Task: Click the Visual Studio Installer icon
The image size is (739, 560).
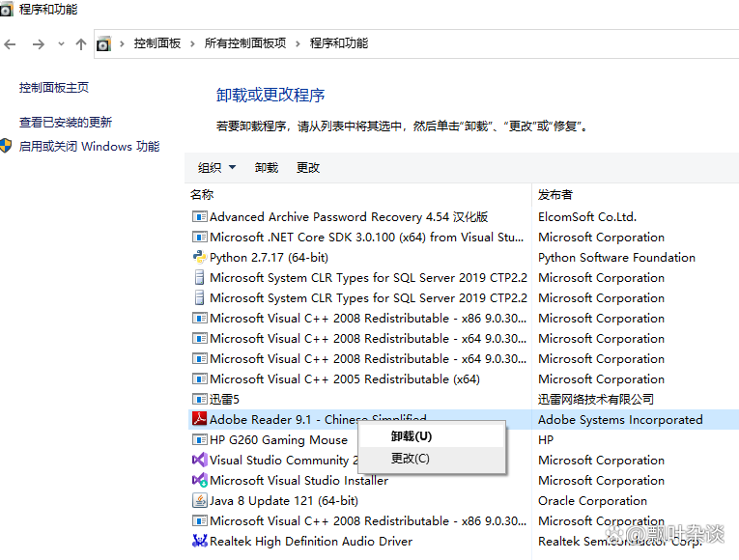Action: (200, 480)
